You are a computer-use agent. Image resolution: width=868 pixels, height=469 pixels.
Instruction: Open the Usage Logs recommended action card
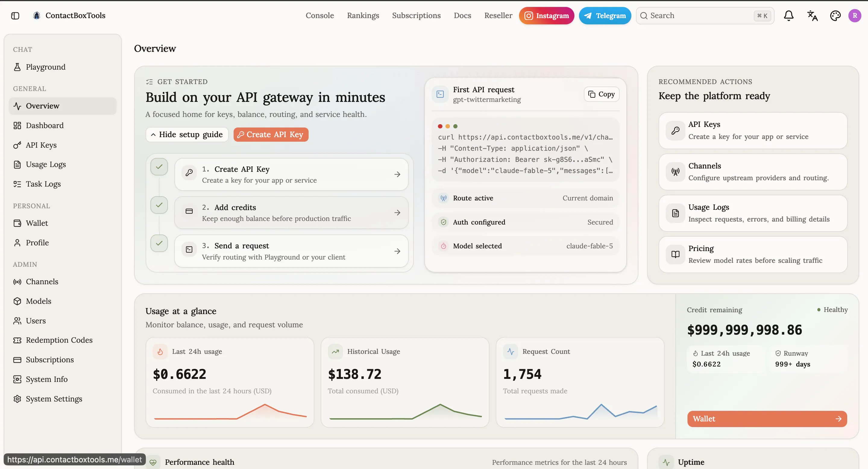(753, 213)
